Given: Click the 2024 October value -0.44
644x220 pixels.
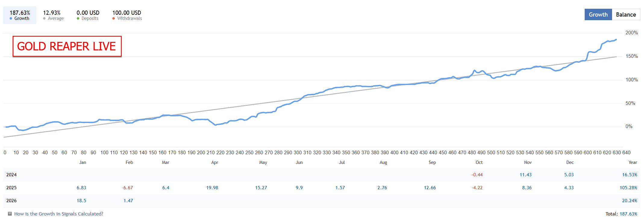Looking at the screenshot, I should pos(477,174).
